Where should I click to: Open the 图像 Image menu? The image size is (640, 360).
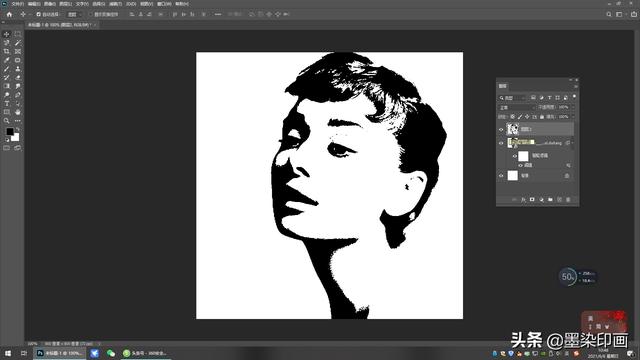pyautogui.click(x=49, y=4)
